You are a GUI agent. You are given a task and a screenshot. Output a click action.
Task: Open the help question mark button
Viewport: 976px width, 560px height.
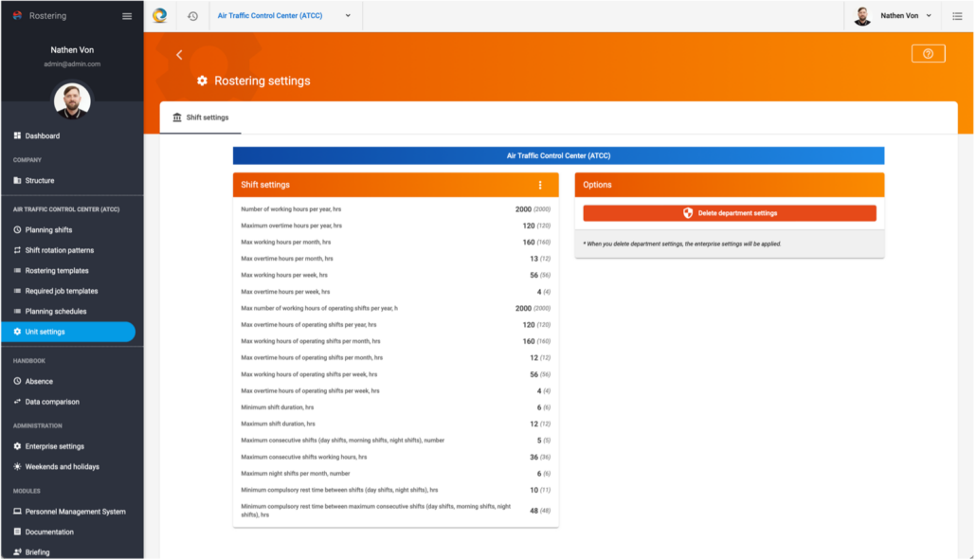(x=928, y=54)
